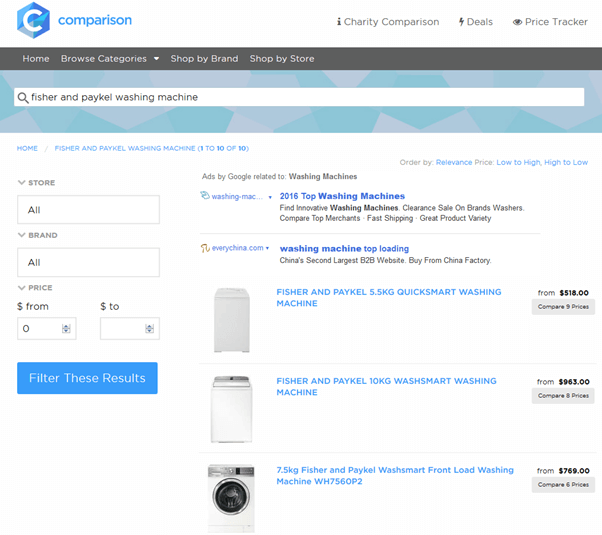This screenshot has width=602, height=535.
Task: Click the comparison hexagon logo icon
Action: pos(33,20)
